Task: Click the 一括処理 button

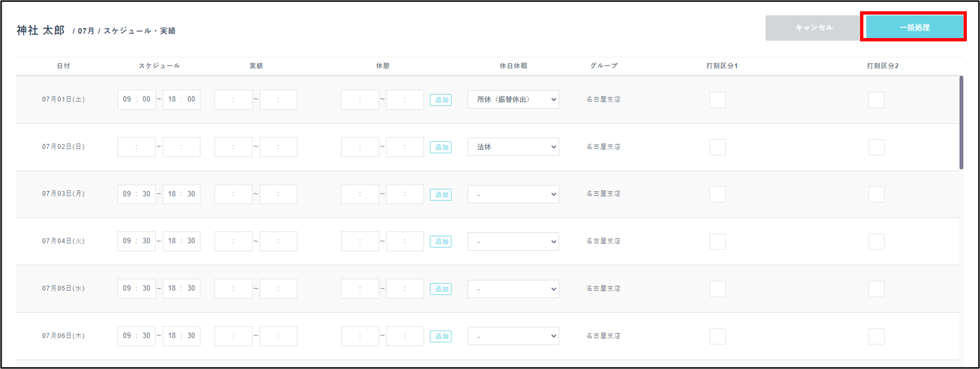Action: click(913, 27)
